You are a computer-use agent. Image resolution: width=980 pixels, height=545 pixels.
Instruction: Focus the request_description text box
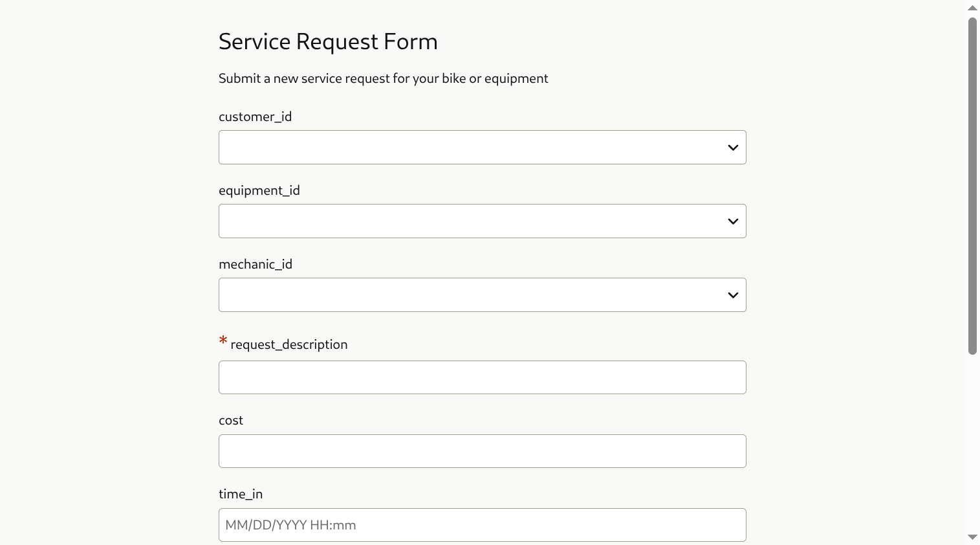482,377
